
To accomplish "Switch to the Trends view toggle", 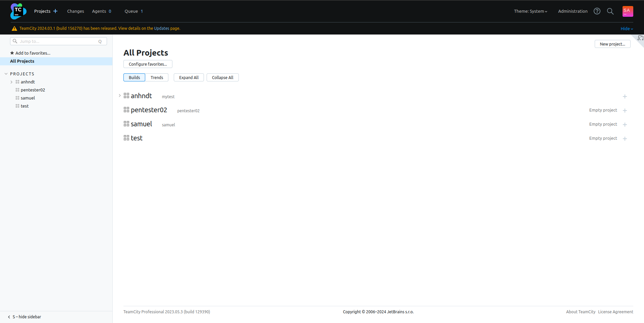I will click(157, 77).
